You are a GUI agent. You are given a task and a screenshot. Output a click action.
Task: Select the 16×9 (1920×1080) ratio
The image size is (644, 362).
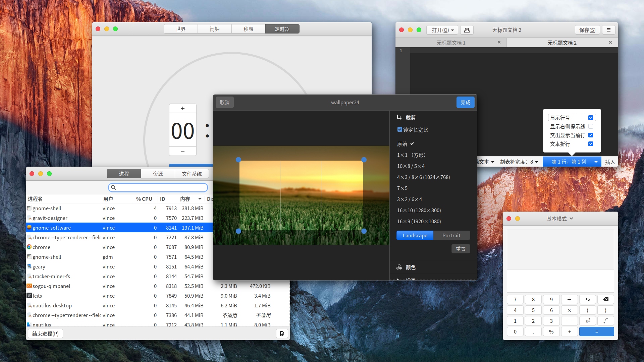pos(419,221)
